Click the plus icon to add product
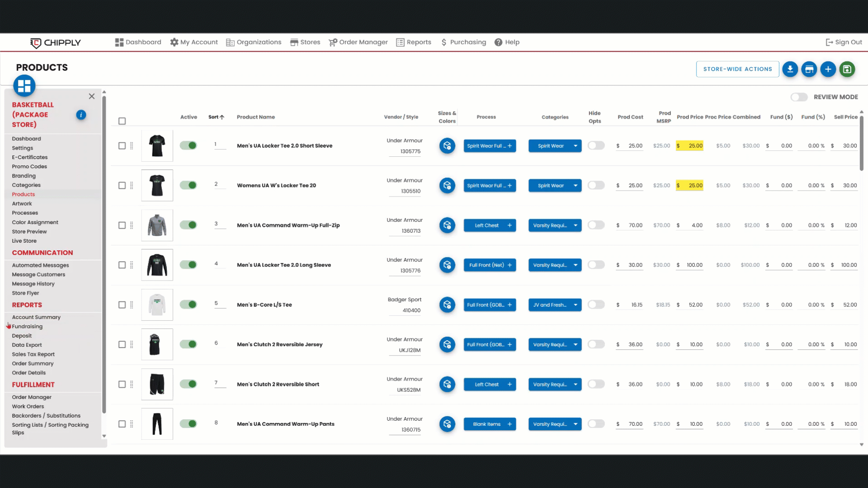868x488 pixels. coord(828,69)
